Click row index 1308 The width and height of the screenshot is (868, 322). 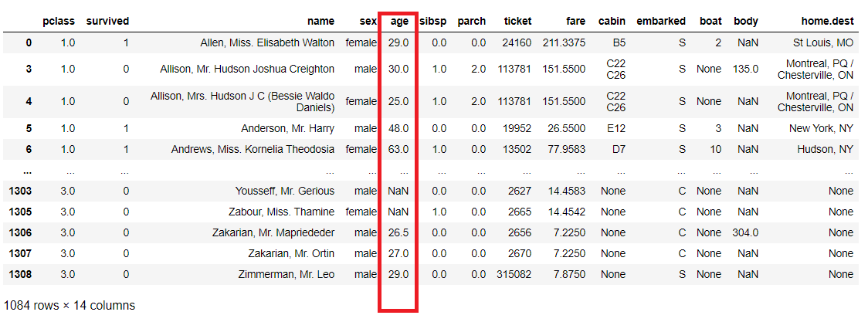pyautogui.click(x=19, y=274)
